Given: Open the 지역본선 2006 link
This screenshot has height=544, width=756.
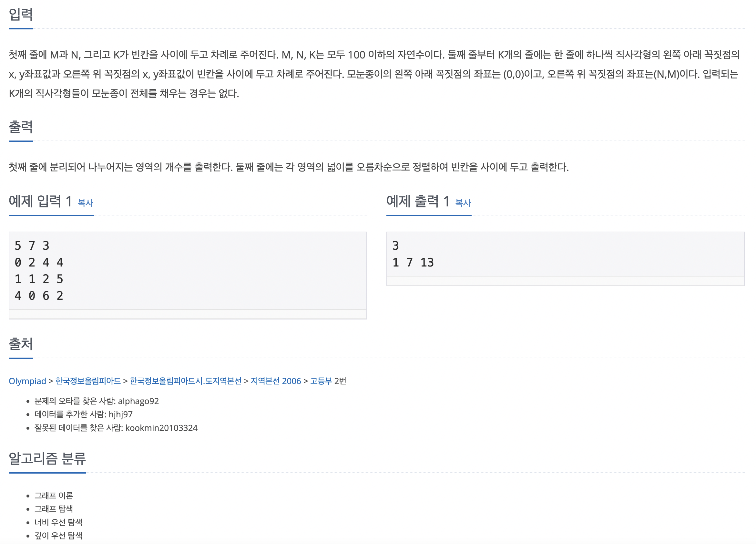Looking at the screenshot, I should (x=276, y=381).
